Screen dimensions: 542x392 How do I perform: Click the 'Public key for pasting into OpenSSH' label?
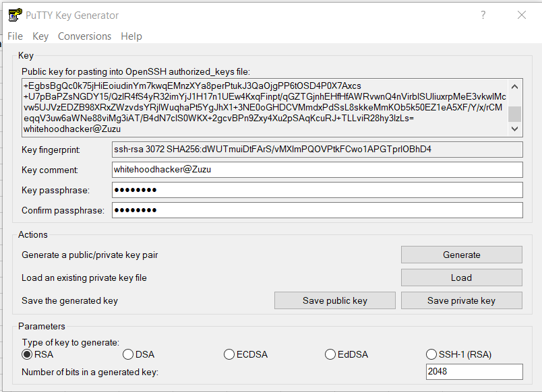(x=135, y=72)
